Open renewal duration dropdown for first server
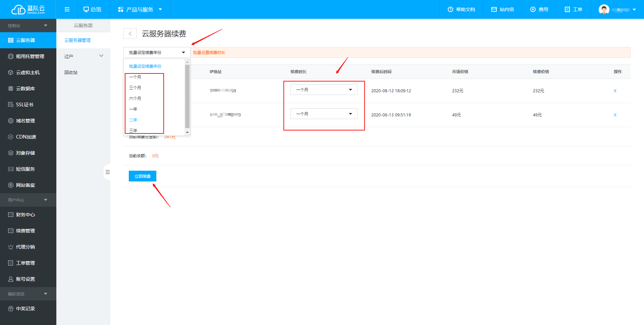Viewport: 644px width, 325px height. 324,90
